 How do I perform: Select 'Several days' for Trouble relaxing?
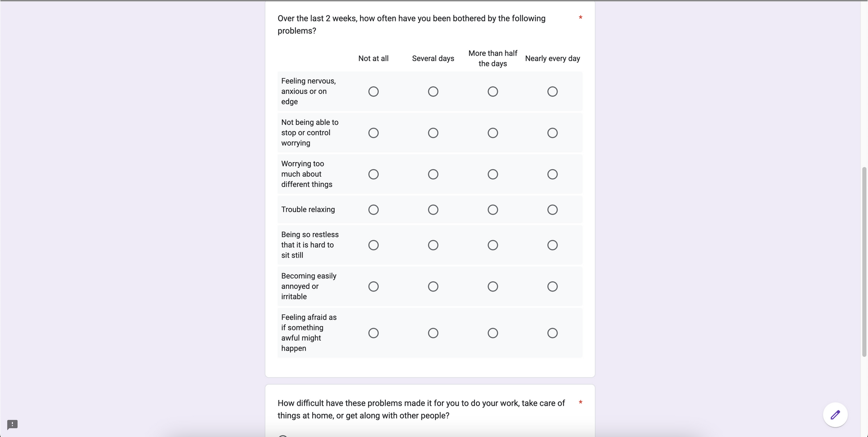(433, 210)
